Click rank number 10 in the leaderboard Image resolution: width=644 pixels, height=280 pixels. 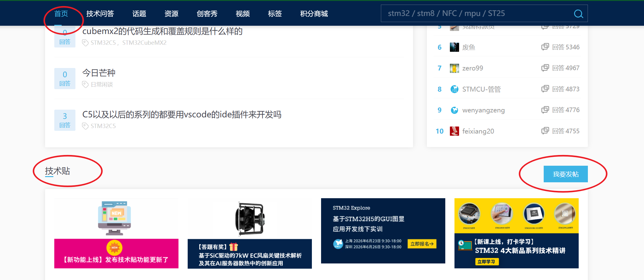click(439, 131)
